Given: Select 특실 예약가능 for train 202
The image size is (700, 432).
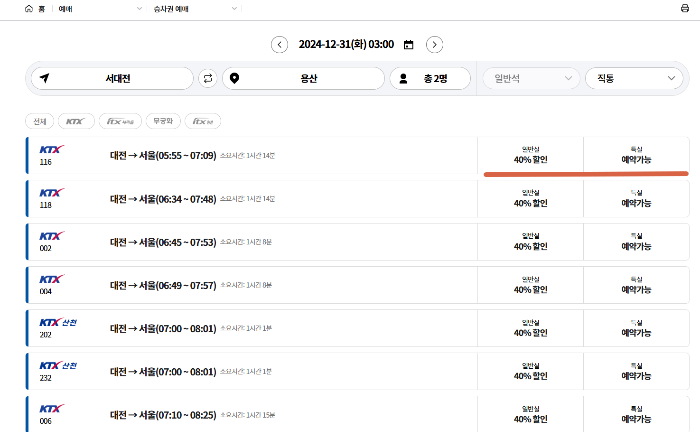Looking at the screenshot, I should click(636, 328).
